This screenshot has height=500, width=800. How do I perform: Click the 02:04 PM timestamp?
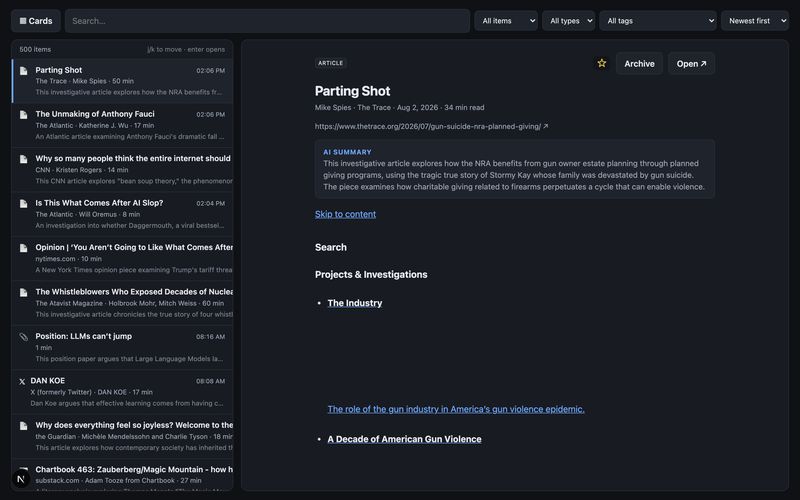[x=211, y=204]
